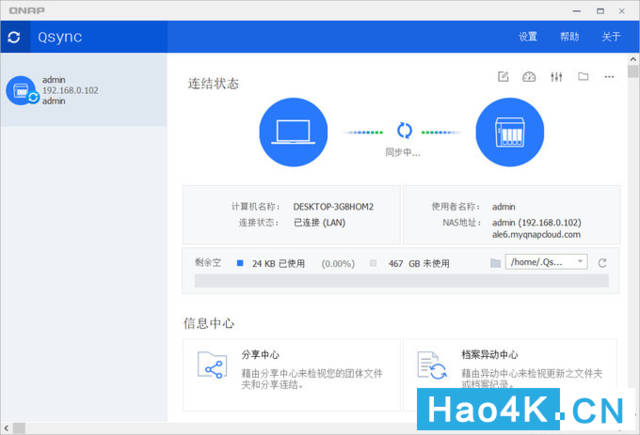Refresh storage usage with reload icon
The height and width of the screenshot is (435, 640).
tap(602, 263)
